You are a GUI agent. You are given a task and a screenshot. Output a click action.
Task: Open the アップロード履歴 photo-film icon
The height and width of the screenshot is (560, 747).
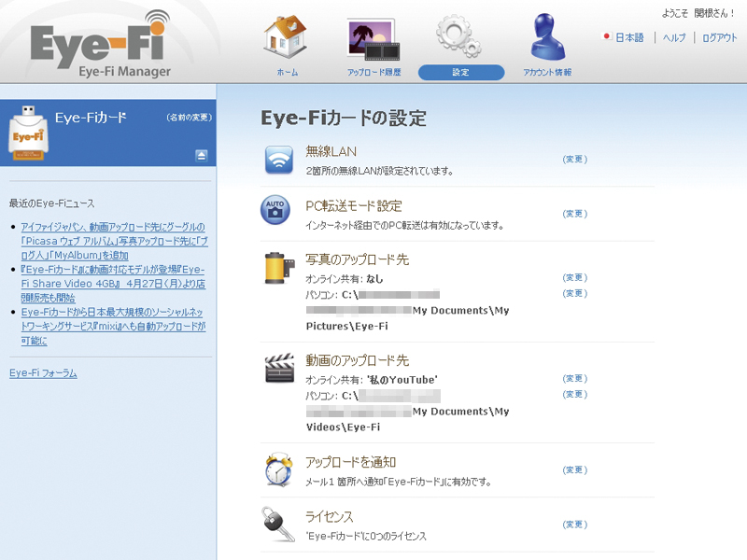coord(373,39)
